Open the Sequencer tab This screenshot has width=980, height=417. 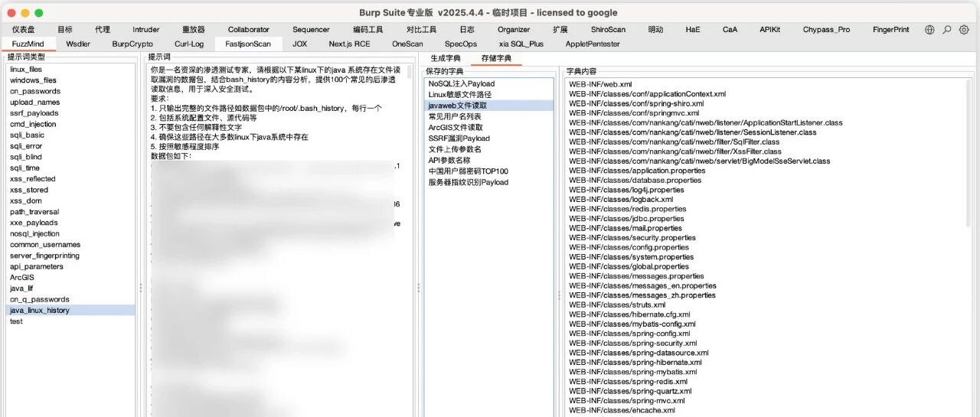pyautogui.click(x=311, y=29)
